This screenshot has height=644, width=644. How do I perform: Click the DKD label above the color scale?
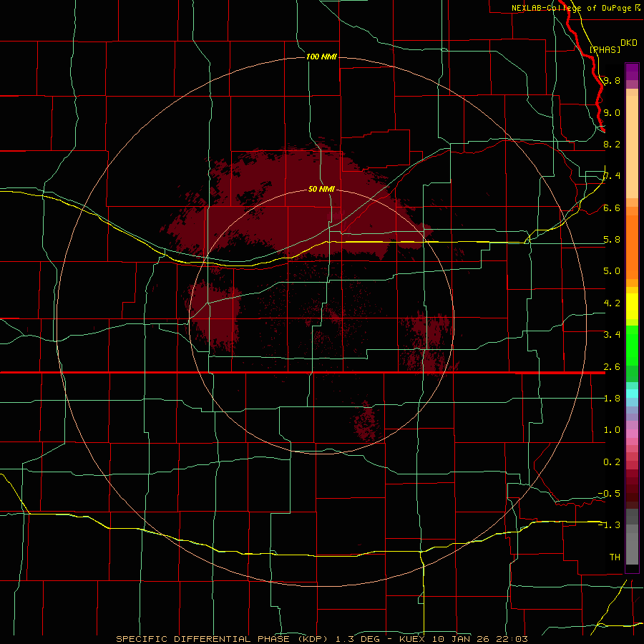(x=629, y=43)
